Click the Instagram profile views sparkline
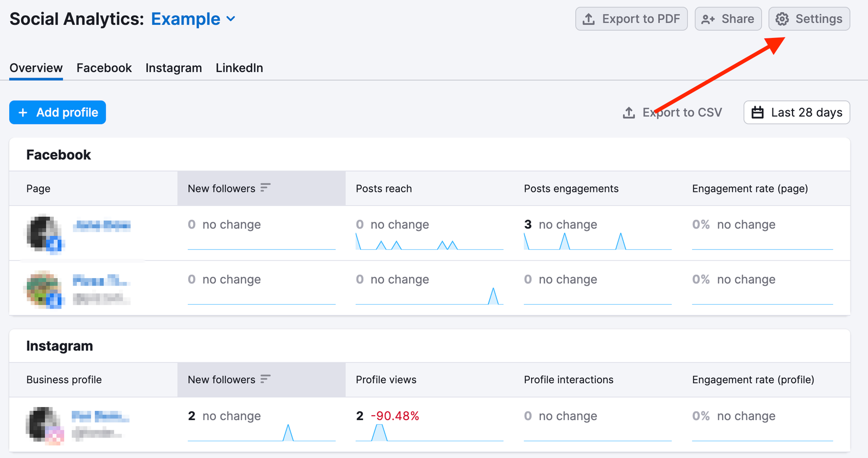The image size is (868, 458). 429,433
